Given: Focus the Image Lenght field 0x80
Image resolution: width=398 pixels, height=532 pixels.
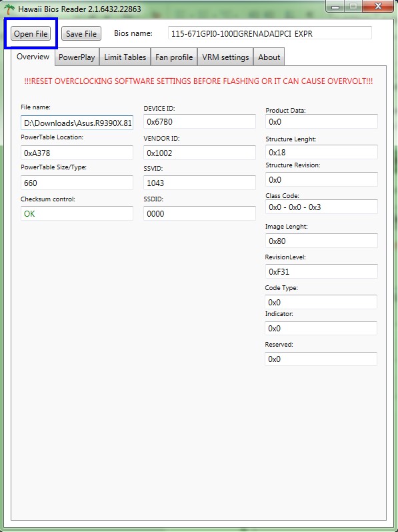Looking at the screenshot, I should [321, 241].
